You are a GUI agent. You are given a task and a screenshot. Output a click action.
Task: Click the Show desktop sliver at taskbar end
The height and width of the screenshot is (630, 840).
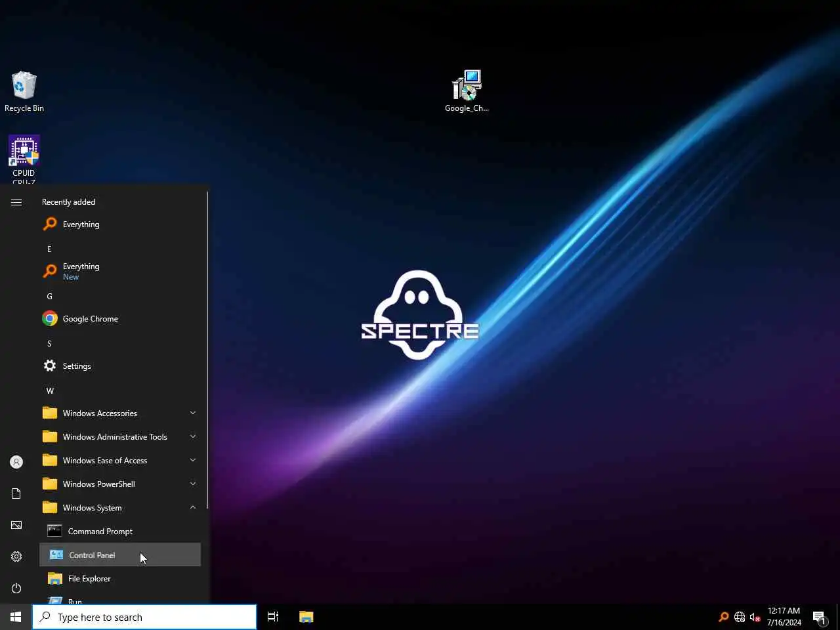click(838, 617)
